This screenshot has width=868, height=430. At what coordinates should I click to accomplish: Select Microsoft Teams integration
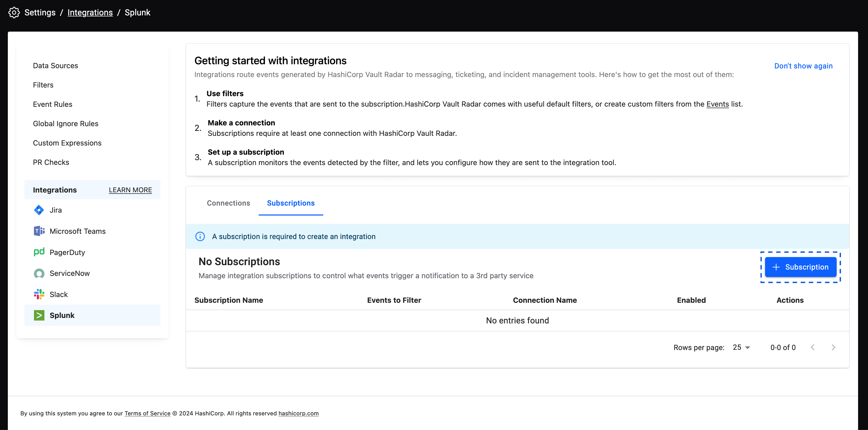coord(92,231)
